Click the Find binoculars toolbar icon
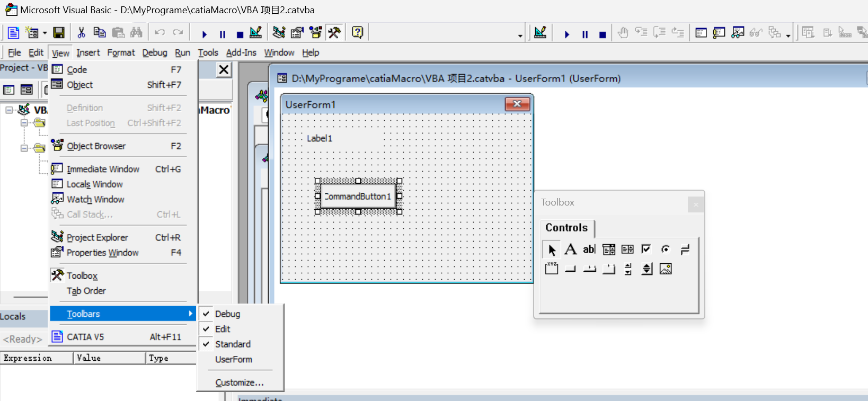Image resolution: width=868 pixels, height=401 pixels. [136, 33]
